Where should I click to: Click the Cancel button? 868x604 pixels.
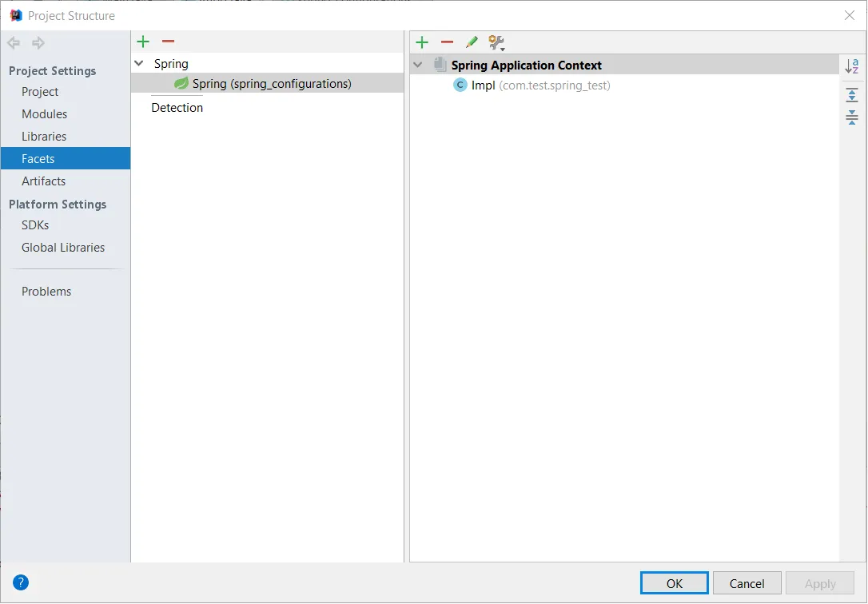tap(747, 583)
